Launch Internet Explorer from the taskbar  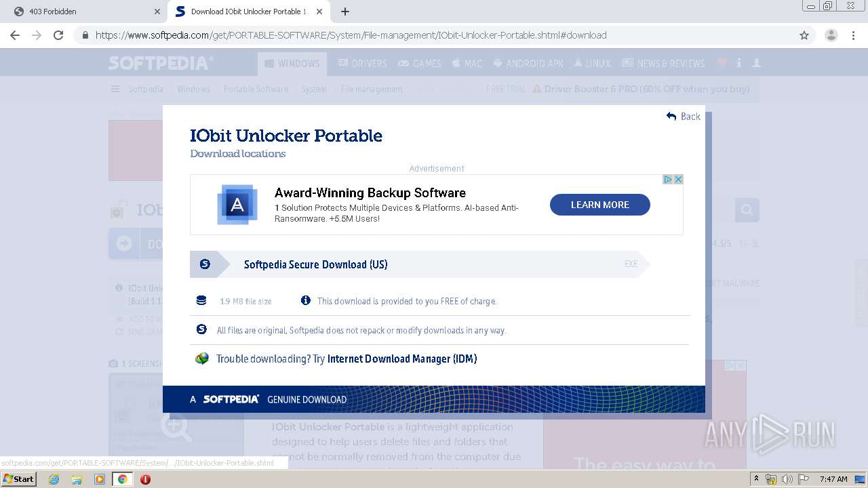(54, 479)
